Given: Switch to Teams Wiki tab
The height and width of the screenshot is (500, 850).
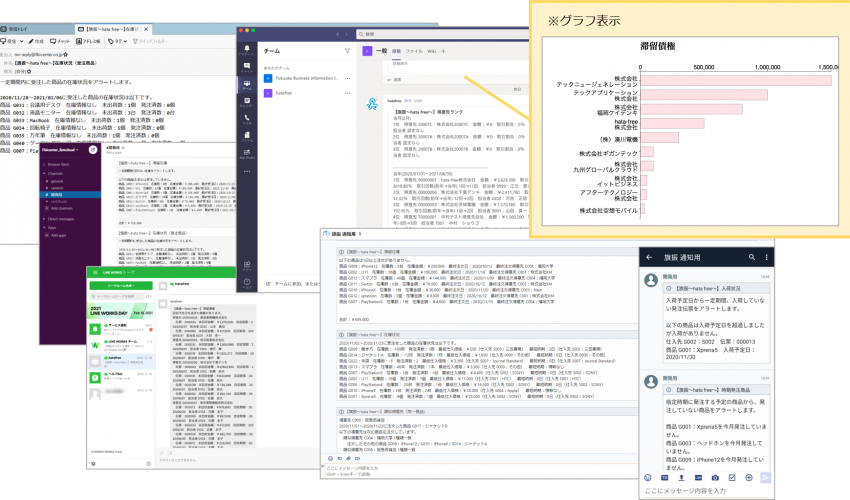Looking at the screenshot, I should (x=432, y=51).
